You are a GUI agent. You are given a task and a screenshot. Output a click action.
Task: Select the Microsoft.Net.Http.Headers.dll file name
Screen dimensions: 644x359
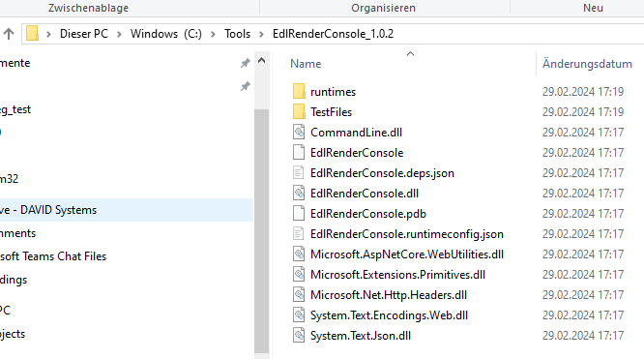389,295
